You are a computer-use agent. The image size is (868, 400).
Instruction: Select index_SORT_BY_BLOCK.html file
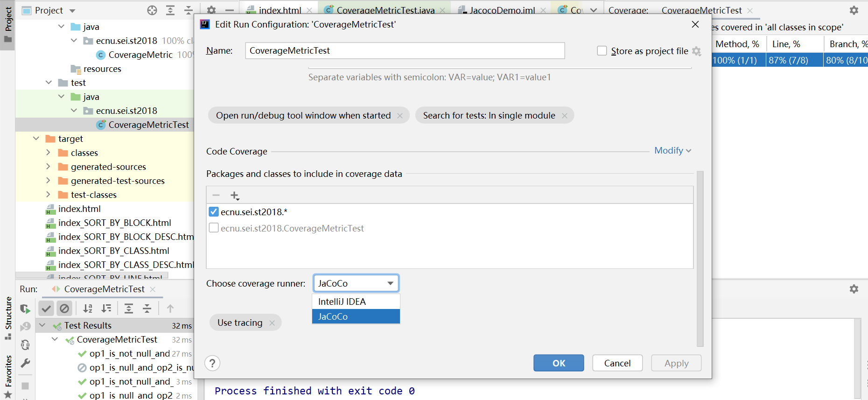[x=114, y=223]
